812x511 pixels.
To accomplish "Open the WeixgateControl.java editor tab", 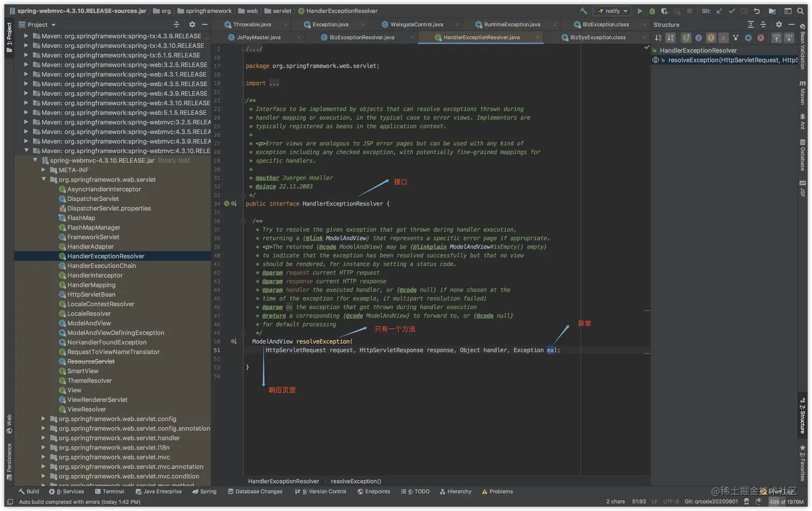I will (x=416, y=25).
